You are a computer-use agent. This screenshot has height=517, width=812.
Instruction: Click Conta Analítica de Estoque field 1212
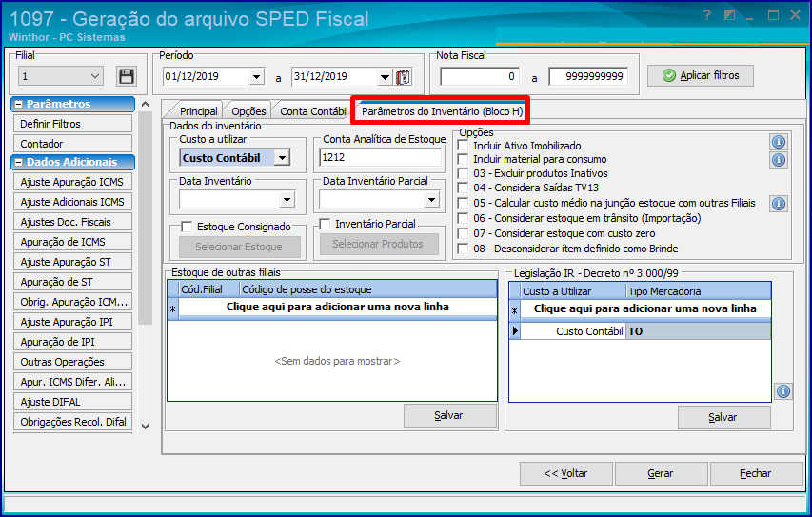click(x=381, y=157)
